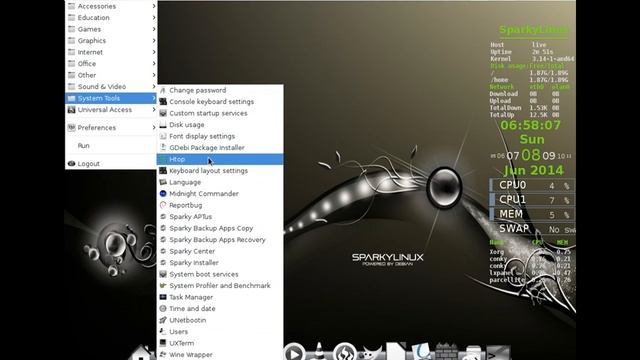The image size is (640, 360).
Task: Click the Time and date icon
Action: coord(163,309)
